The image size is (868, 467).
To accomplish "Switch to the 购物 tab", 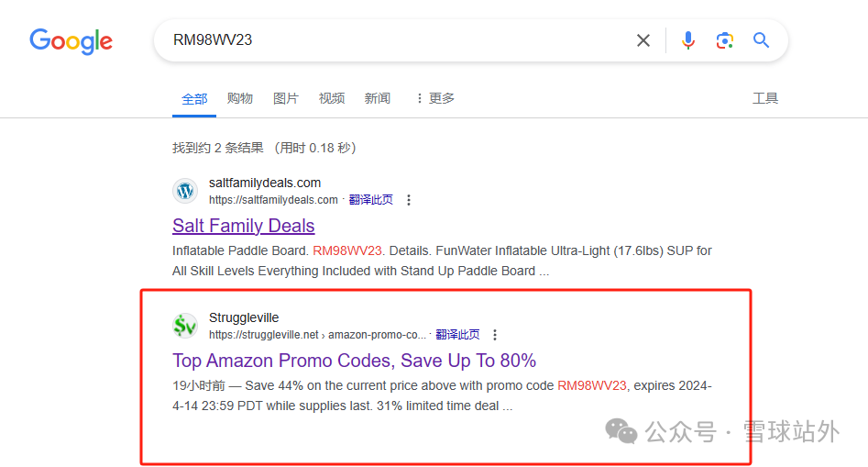I will (x=240, y=98).
